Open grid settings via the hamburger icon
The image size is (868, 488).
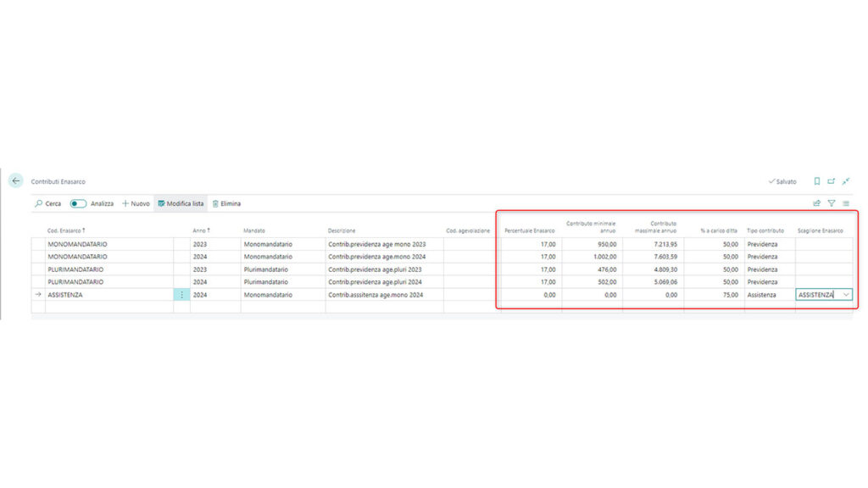coord(844,203)
